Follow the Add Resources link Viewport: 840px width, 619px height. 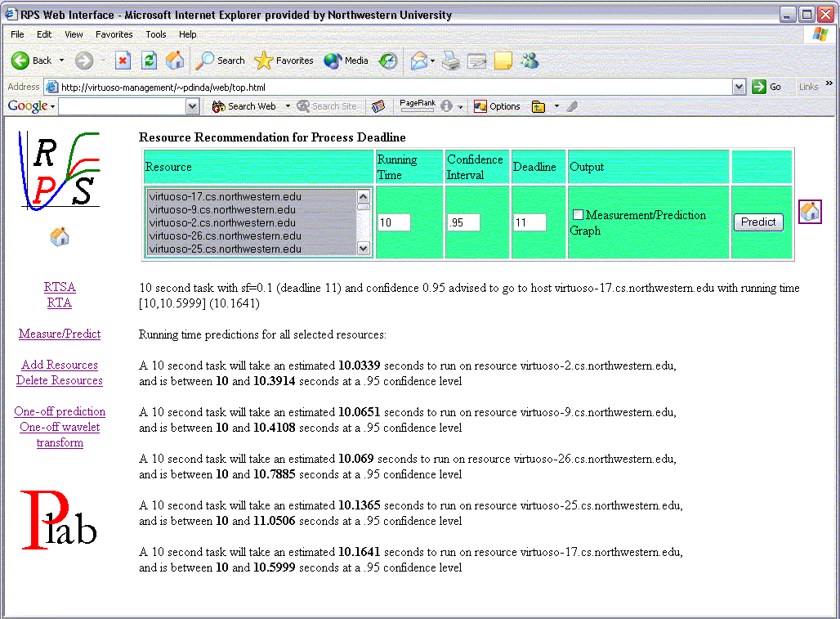[60, 365]
